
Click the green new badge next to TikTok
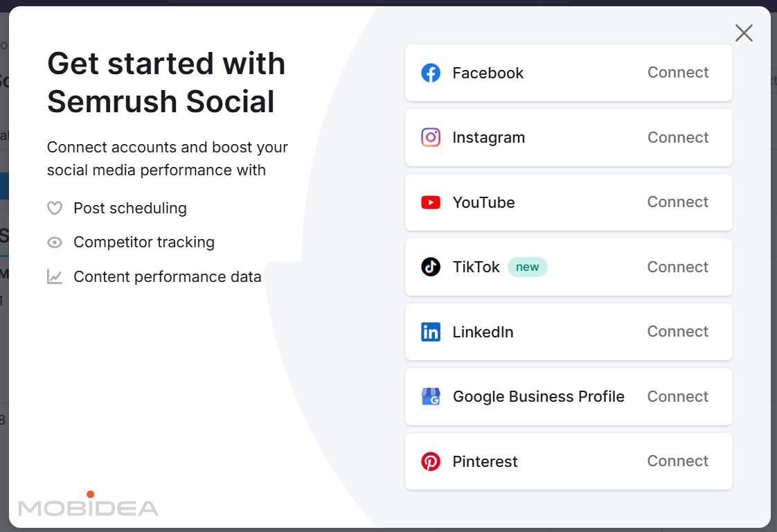tap(528, 267)
